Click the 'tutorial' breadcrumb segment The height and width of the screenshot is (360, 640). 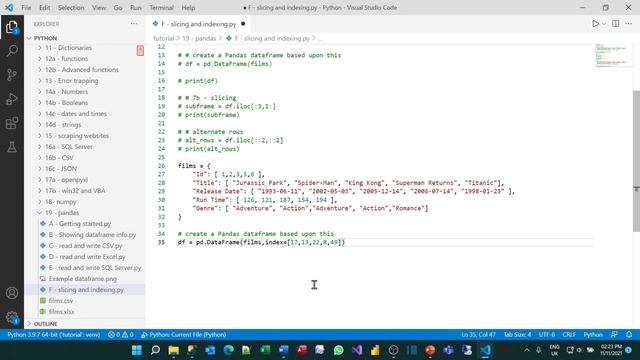click(x=164, y=38)
